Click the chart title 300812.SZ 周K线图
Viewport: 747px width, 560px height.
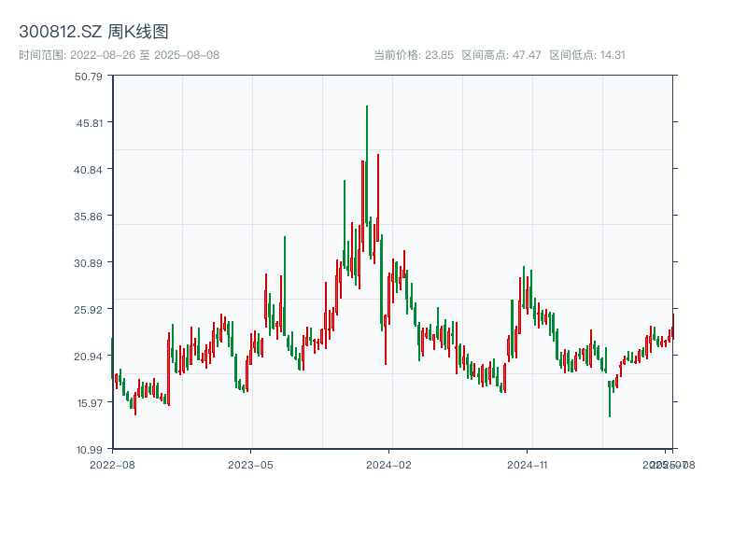pyautogui.click(x=93, y=32)
